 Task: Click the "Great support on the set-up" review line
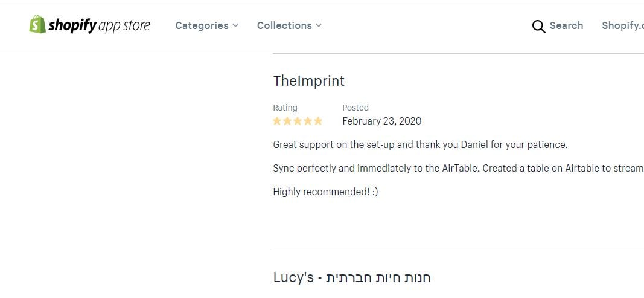click(x=420, y=145)
